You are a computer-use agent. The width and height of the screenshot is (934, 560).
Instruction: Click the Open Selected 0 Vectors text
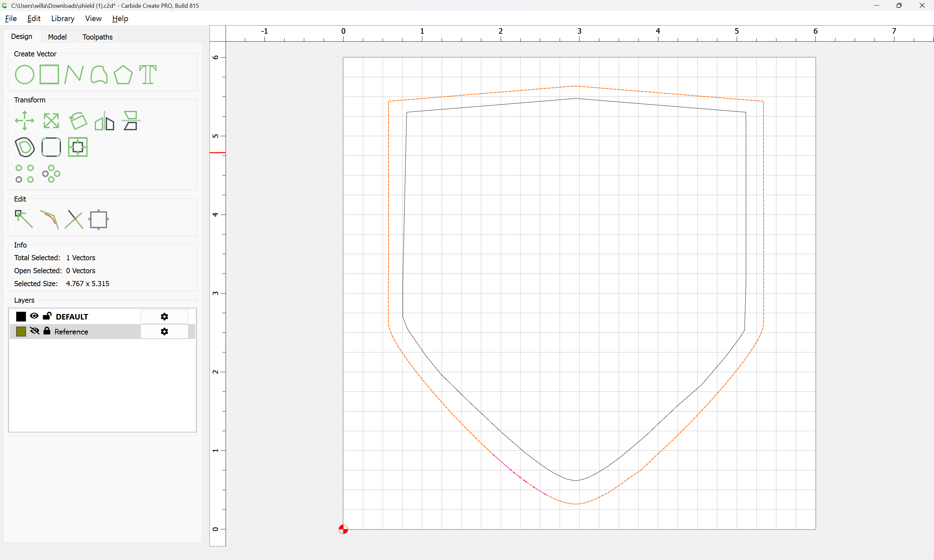(55, 271)
